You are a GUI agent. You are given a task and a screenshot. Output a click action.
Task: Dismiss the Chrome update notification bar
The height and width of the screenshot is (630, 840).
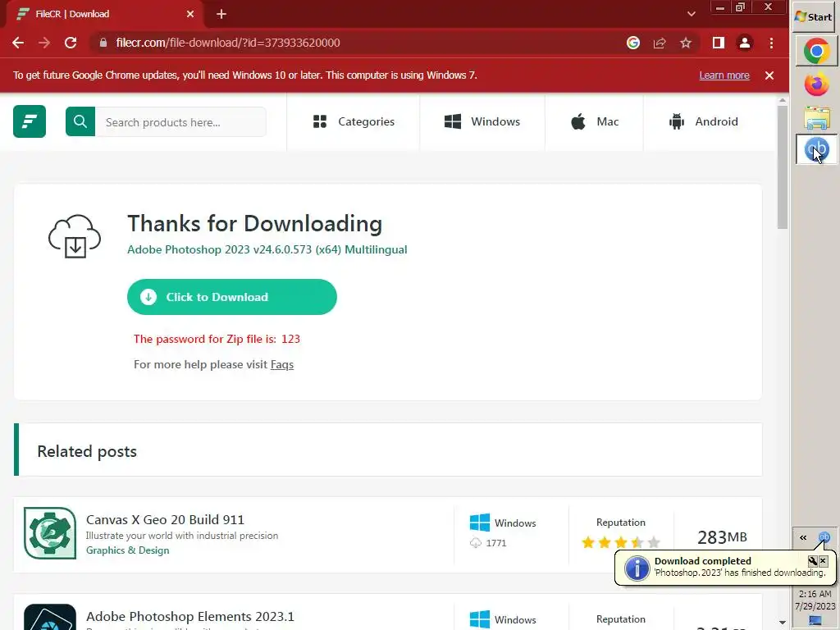(x=769, y=75)
